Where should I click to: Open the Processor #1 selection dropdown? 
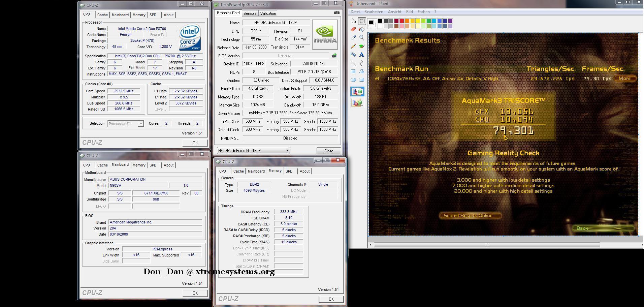(126, 124)
